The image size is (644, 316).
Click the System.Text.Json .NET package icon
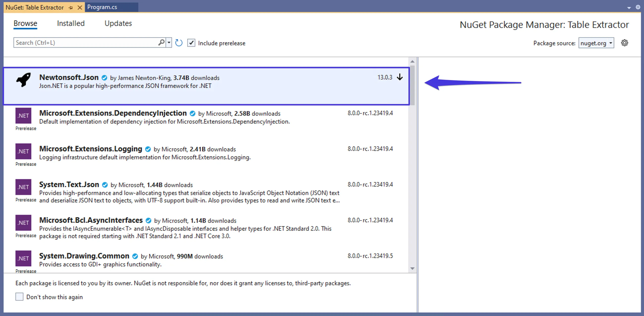23,187
